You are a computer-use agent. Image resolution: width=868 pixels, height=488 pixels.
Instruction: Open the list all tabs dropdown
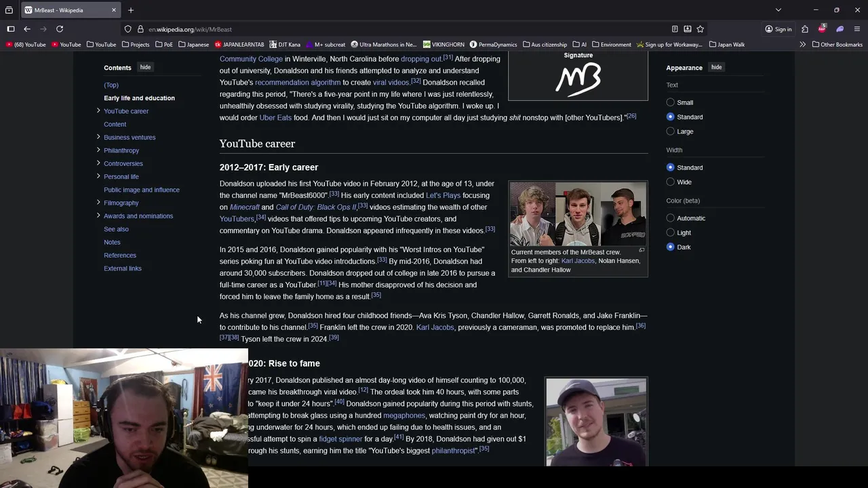click(778, 10)
